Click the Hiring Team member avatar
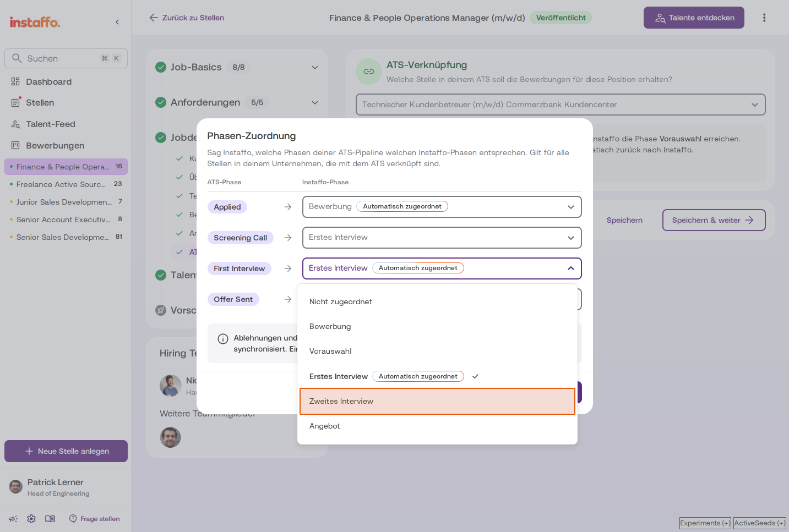Screen dimensions: 789x532 pos(171,386)
